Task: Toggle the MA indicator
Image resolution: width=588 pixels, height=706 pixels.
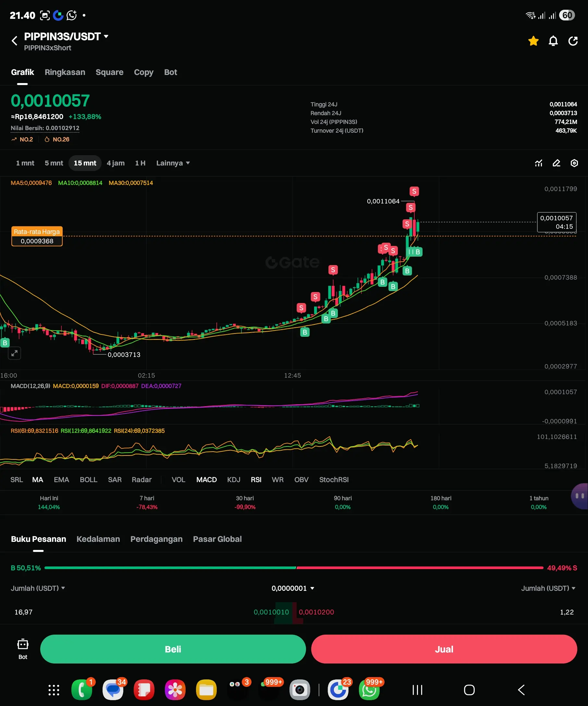Action: 38,480
